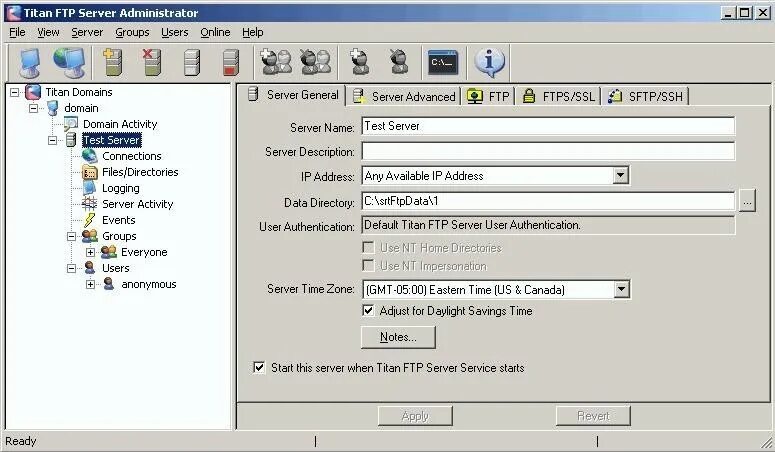Viewport: 775px width, 452px height.
Task: Click the domain node icon in tree
Action: (x=52, y=108)
